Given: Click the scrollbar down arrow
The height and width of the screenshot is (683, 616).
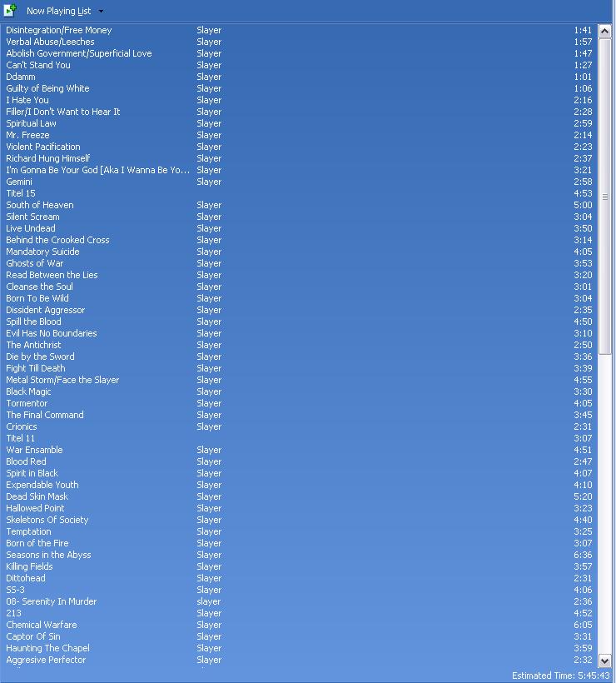Looking at the screenshot, I should [x=604, y=661].
